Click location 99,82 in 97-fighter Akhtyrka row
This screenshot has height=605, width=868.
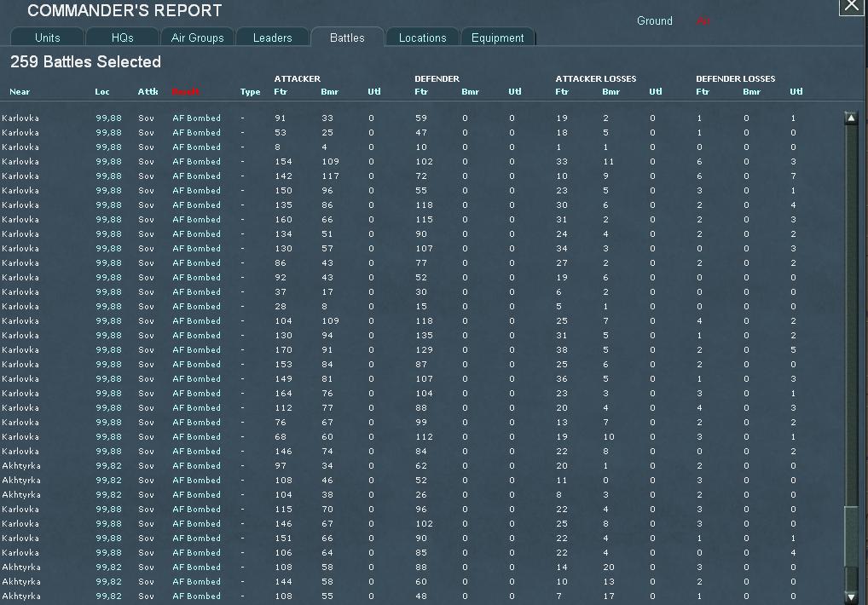(108, 465)
